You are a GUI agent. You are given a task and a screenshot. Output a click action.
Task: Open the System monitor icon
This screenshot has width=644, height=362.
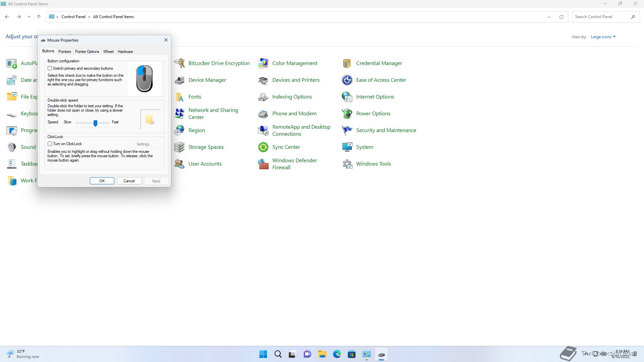click(x=347, y=147)
